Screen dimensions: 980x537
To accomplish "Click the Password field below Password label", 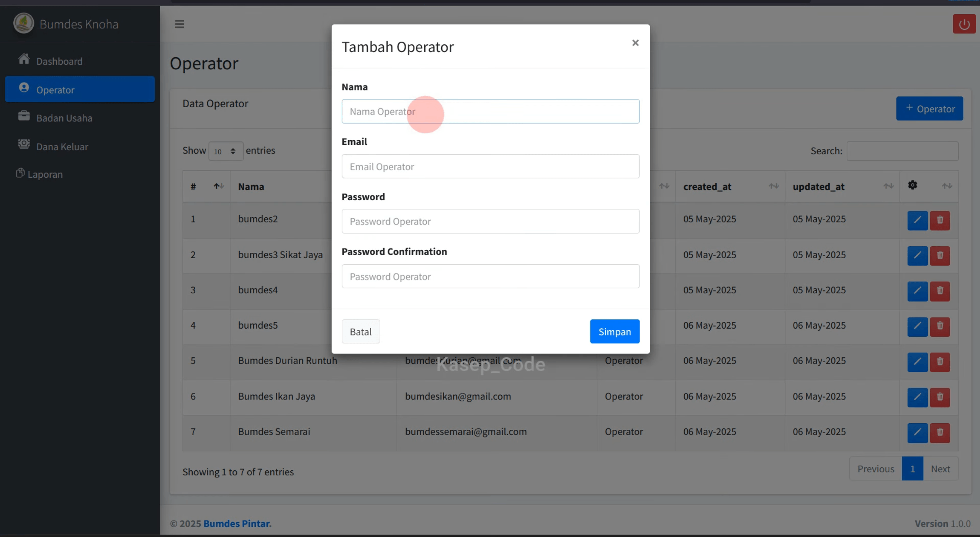I will [x=491, y=221].
